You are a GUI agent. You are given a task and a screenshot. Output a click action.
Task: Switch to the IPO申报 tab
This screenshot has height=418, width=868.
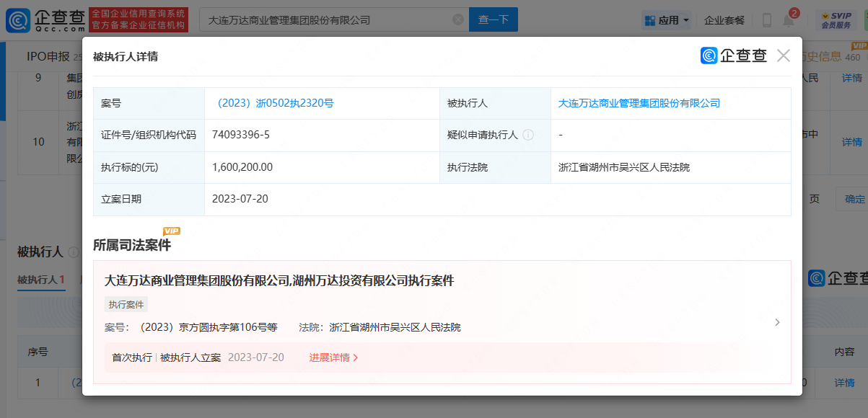click(48, 56)
